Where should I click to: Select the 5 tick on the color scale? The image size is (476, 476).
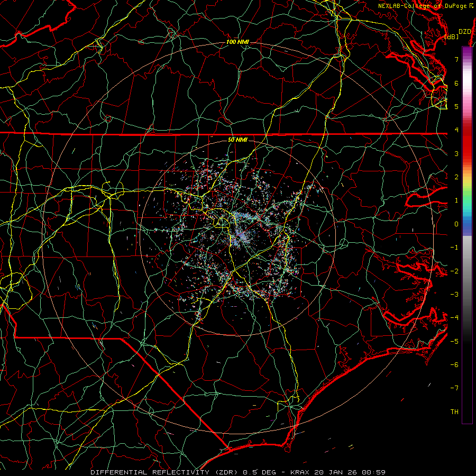[456, 106]
